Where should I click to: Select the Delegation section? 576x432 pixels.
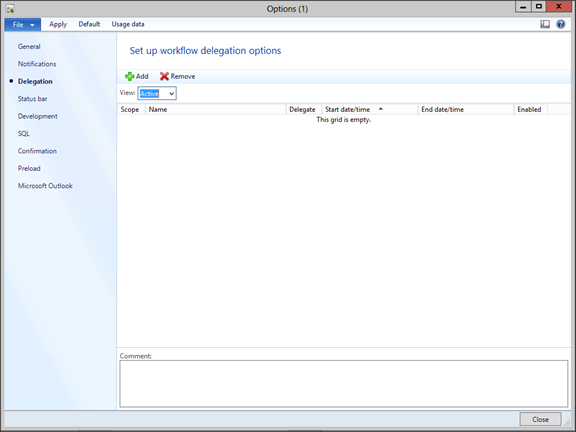[x=35, y=82]
